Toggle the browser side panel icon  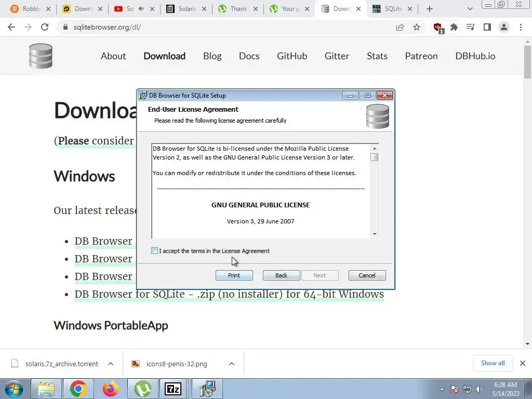coord(487,27)
